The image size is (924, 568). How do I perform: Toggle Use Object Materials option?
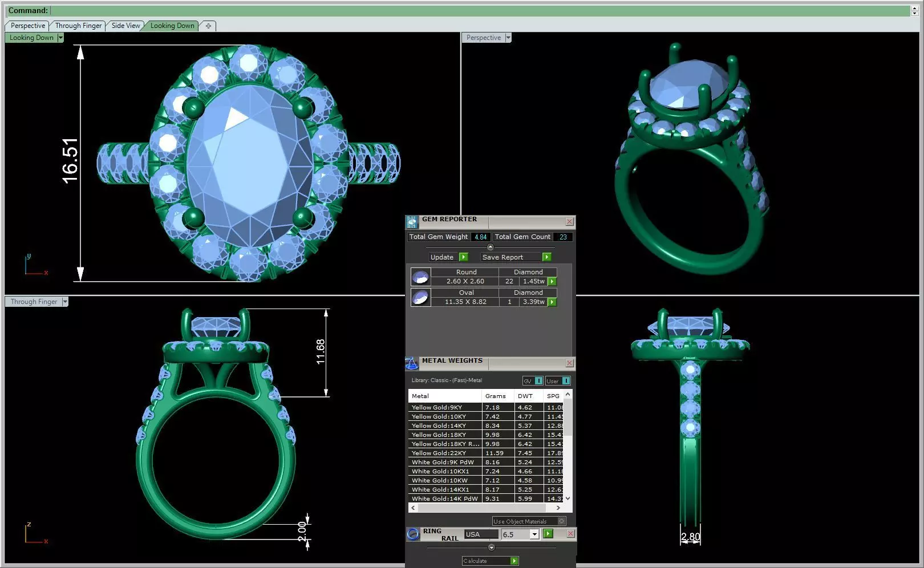pyautogui.click(x=529, y=521)
